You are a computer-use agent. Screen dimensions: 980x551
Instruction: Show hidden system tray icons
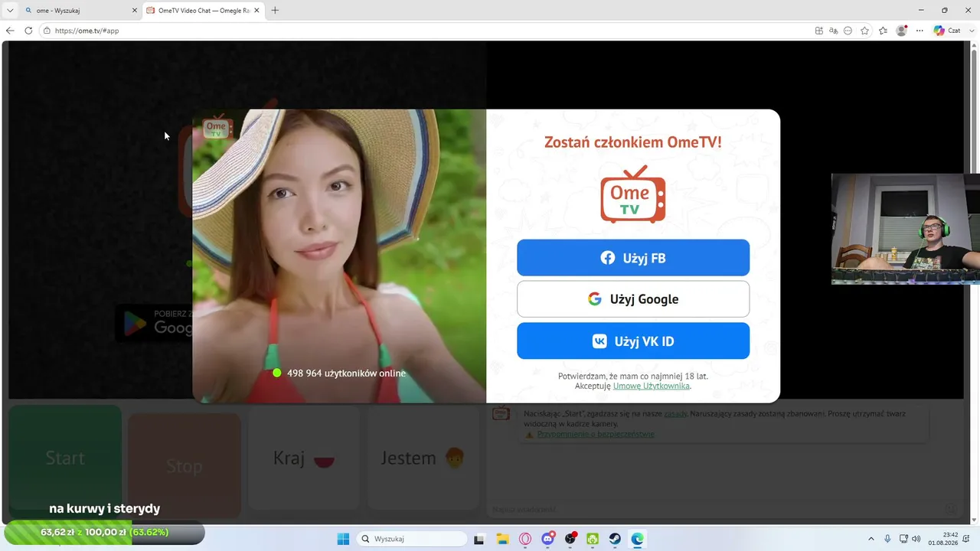(871, 539)
